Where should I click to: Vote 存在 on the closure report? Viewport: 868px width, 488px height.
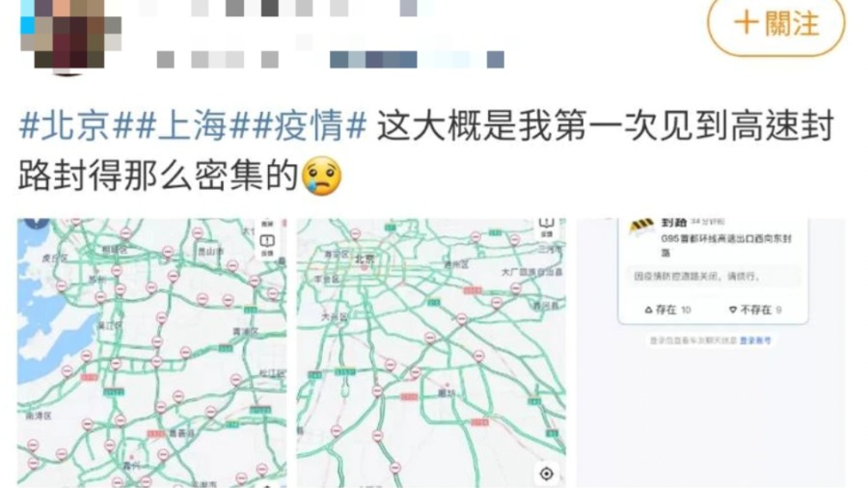667,310
